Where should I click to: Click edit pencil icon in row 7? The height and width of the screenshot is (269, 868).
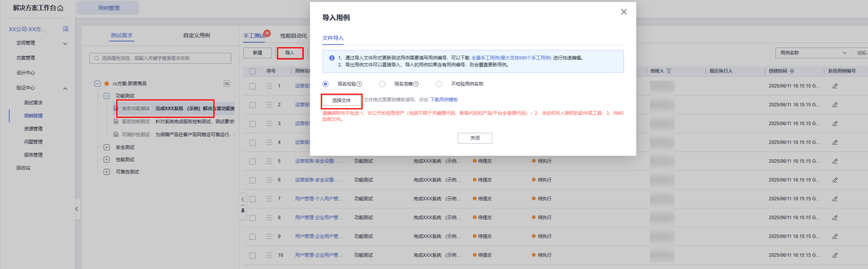coord(835,199)
